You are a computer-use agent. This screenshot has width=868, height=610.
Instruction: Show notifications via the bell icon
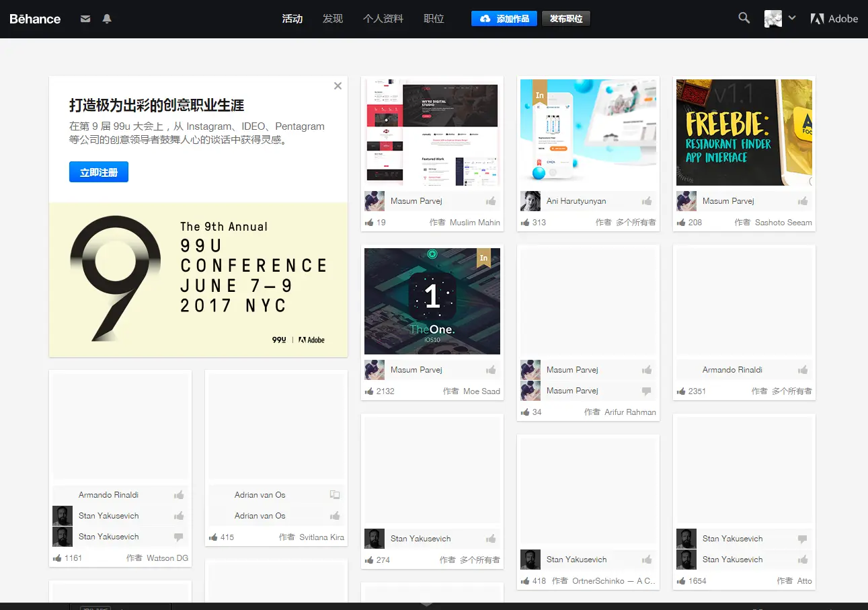click(x=107, y=19)
